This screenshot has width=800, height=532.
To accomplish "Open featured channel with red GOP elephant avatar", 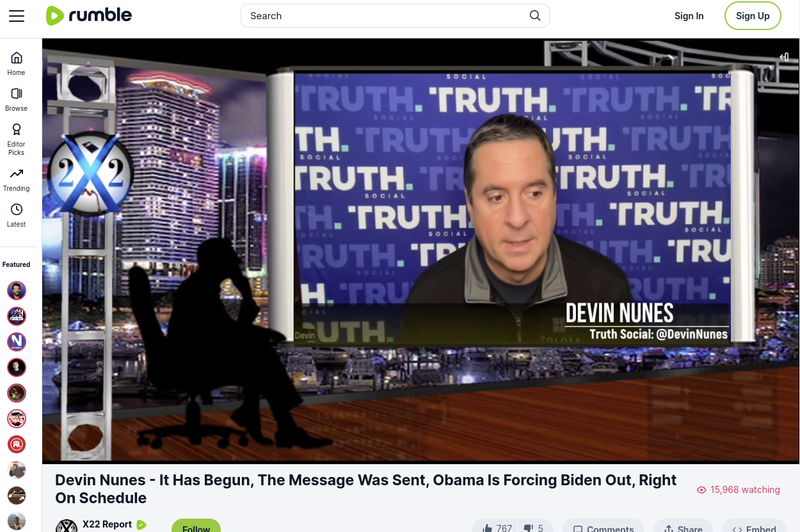I will click(x=17, y=444).
